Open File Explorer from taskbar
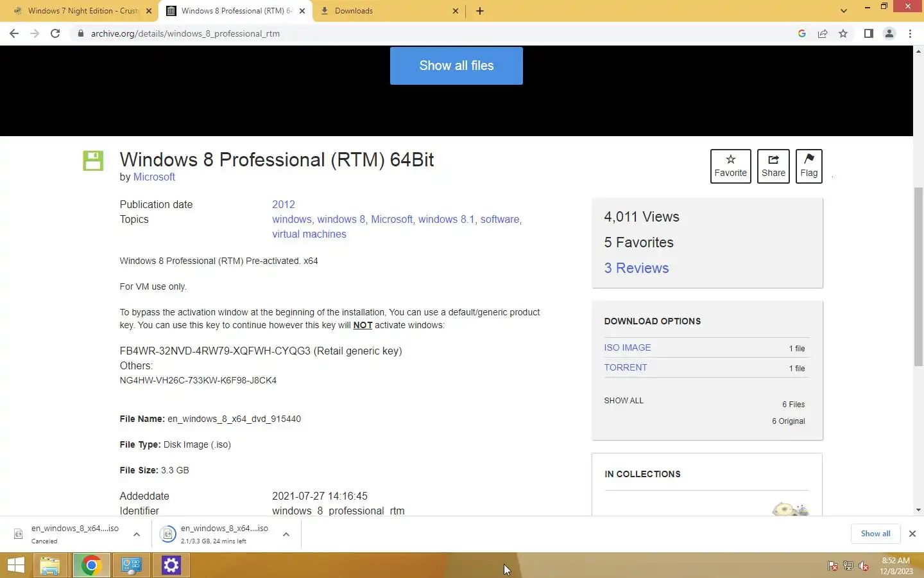This screenshot has height=578, width=924. [49, 565]
